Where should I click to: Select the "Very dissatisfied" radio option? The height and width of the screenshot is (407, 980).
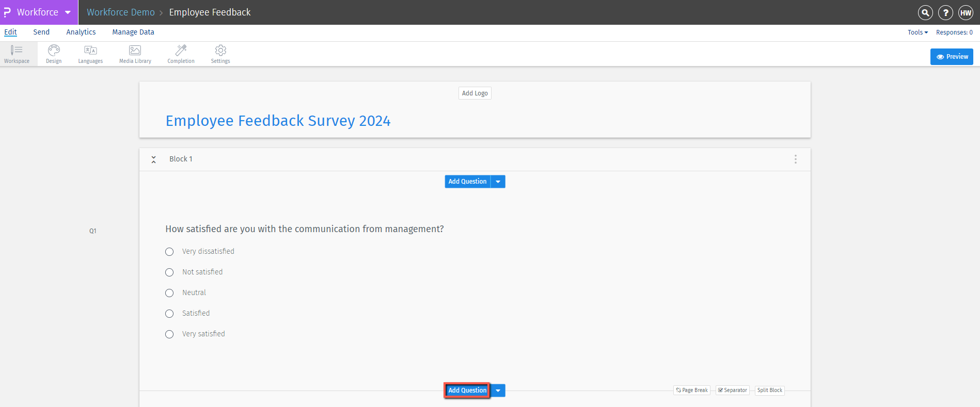pyautogui.click(x=169, y=252)
